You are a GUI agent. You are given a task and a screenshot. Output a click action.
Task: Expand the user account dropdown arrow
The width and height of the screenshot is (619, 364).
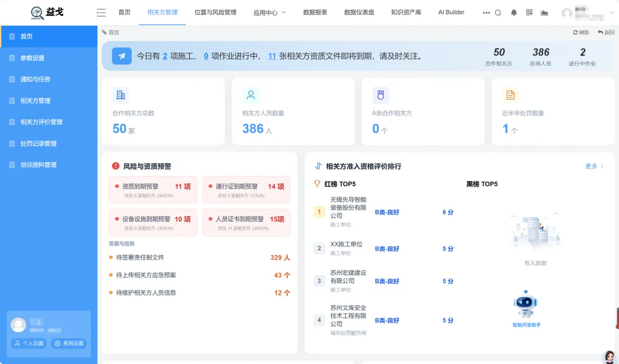pos(612,13)
